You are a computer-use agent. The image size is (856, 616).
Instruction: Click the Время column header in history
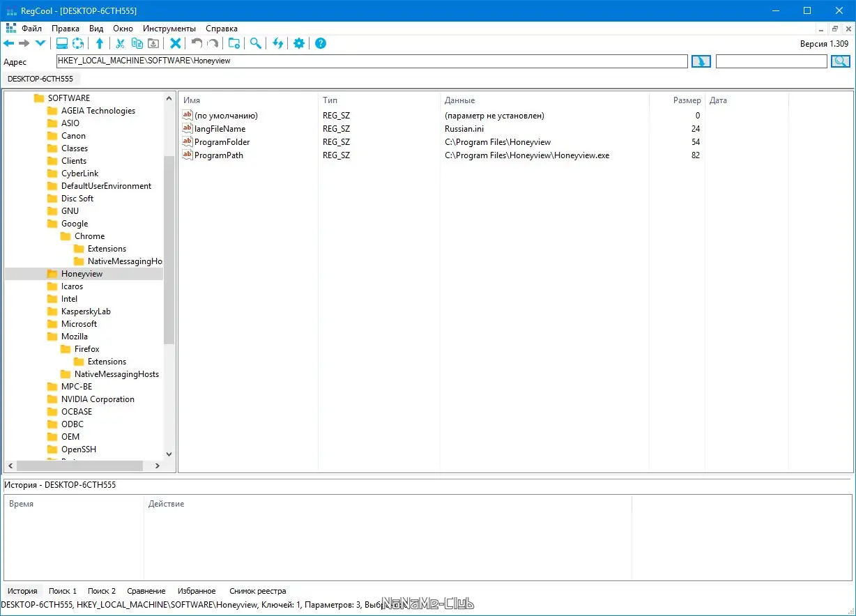[74, 504]
